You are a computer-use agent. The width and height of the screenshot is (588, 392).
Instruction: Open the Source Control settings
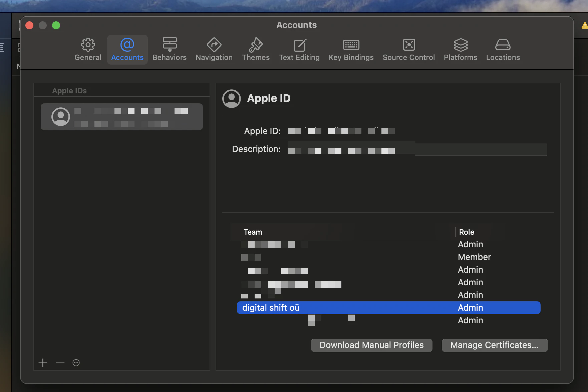[408, 49]
